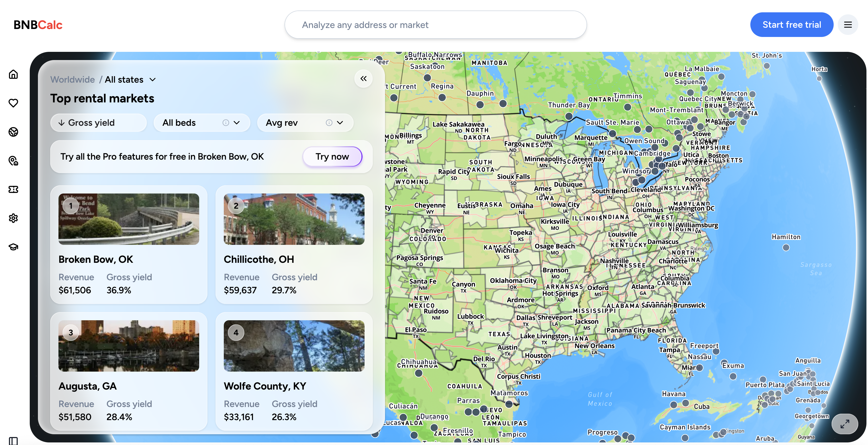Click the Saskatoon map marker
The image size is (868, 445).
click(x=427, y=78)
